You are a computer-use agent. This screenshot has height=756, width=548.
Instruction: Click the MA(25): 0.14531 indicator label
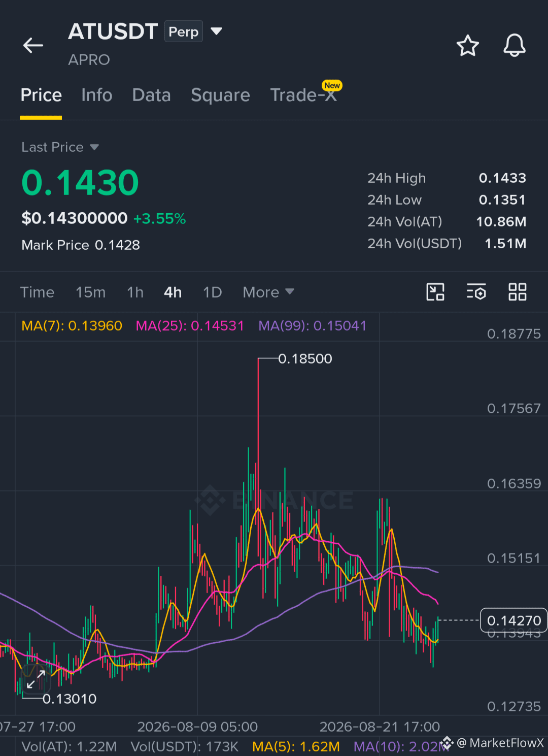tap(190, 325)
